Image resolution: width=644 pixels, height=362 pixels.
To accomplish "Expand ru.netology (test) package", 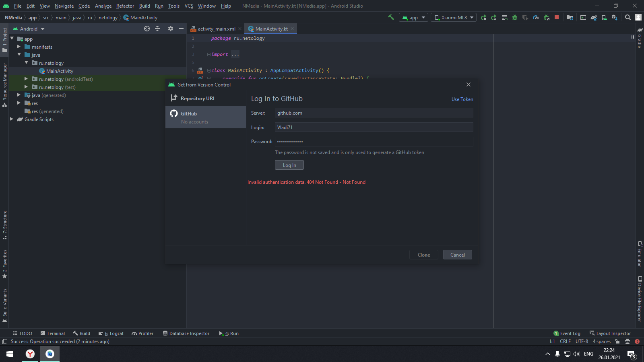I will pyautogui.click(x=26, y=87).
